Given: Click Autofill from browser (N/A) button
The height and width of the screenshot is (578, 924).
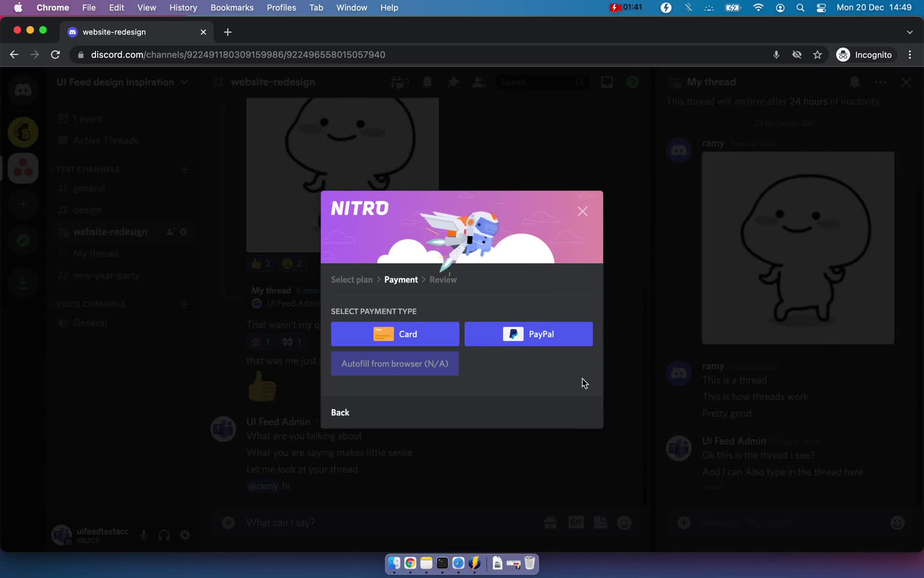Looking at the screenshot, I should click(395, 364).
